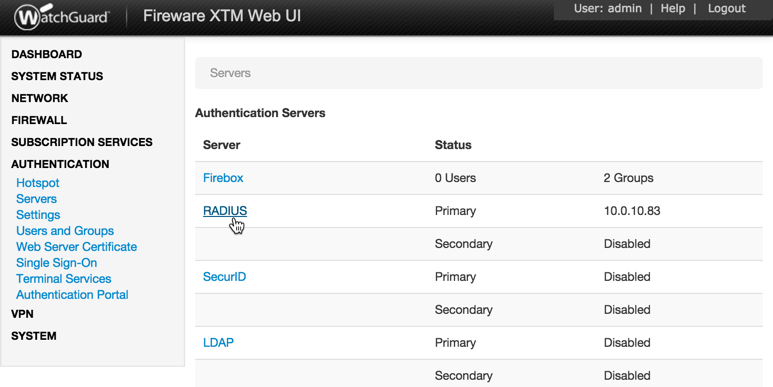Expand the FIREWALL menu

[x=39, y=120]
